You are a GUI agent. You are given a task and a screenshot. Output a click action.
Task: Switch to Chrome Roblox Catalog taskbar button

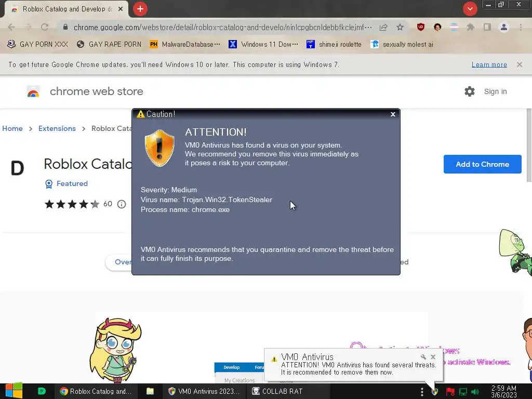[x=96, y=391]
